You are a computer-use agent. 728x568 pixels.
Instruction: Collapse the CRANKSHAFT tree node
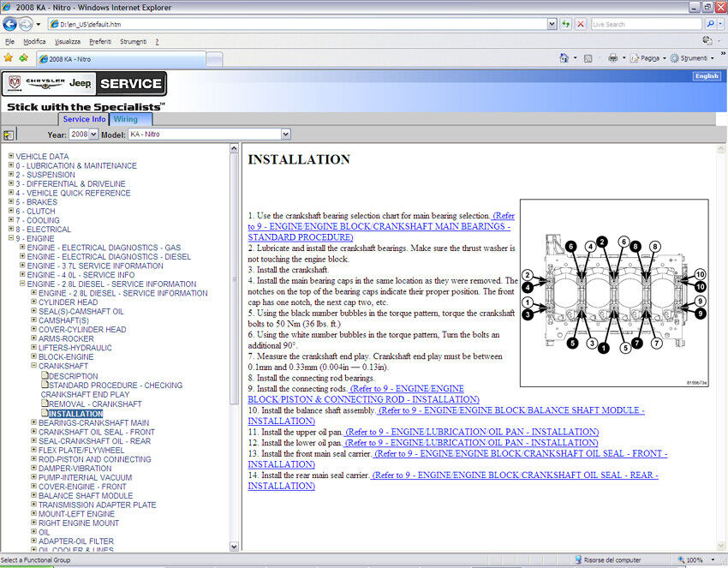[x=34, y=367]
